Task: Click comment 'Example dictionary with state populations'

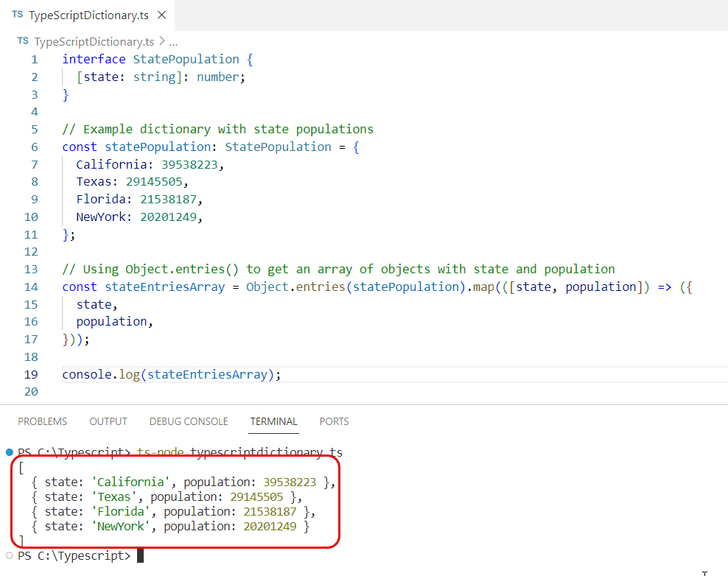Action: [228, 130]
